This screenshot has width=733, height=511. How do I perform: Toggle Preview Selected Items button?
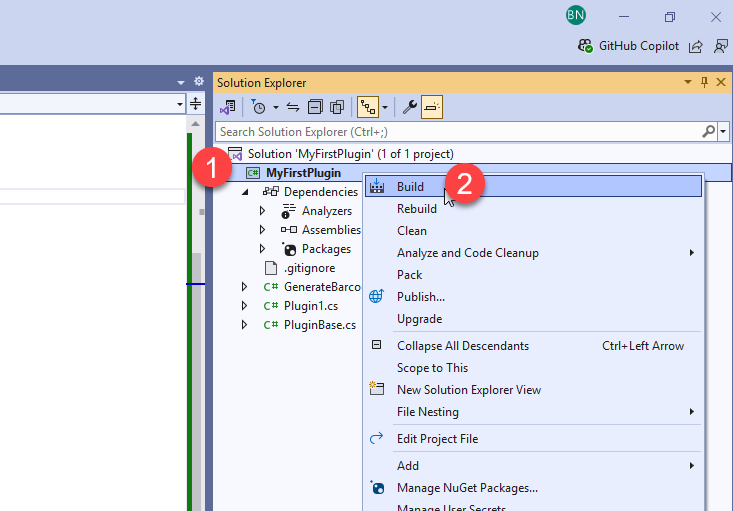431,108
